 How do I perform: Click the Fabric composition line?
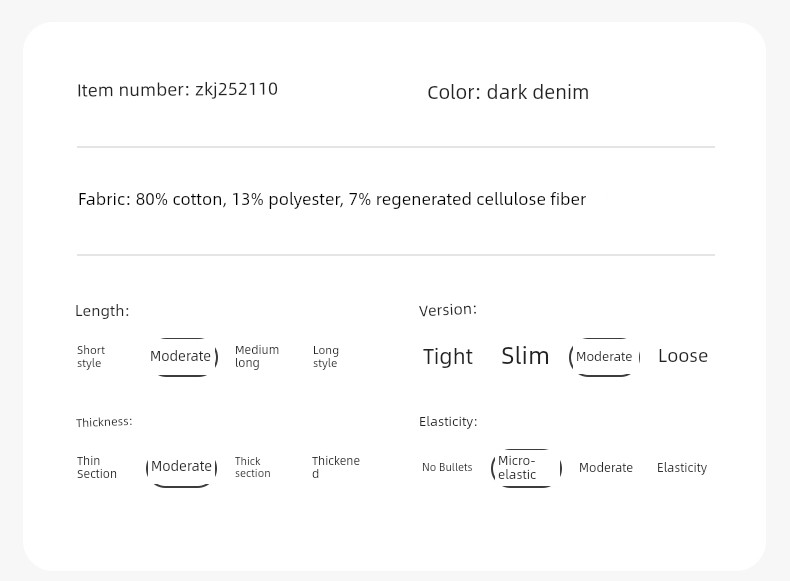pos(332,200)
